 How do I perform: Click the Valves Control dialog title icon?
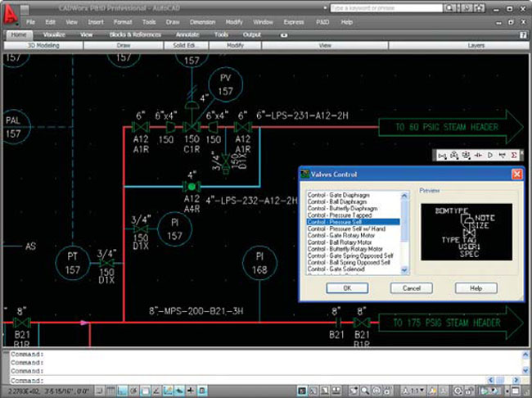click(306, 174)
